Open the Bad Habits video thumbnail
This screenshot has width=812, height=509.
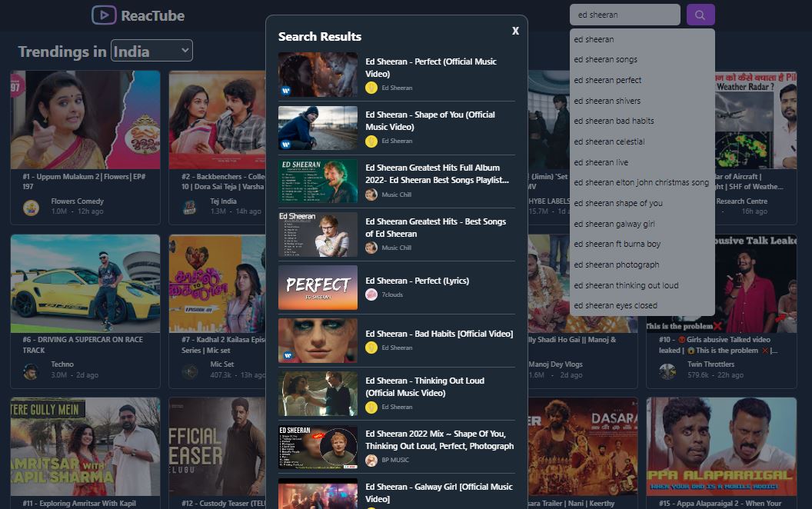318,341
